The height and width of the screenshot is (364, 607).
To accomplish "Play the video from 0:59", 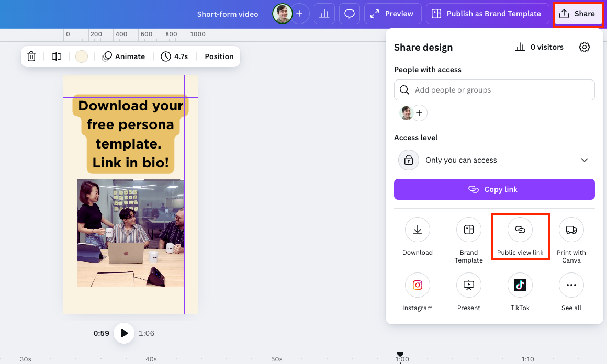I will click(x=124, y=333).
